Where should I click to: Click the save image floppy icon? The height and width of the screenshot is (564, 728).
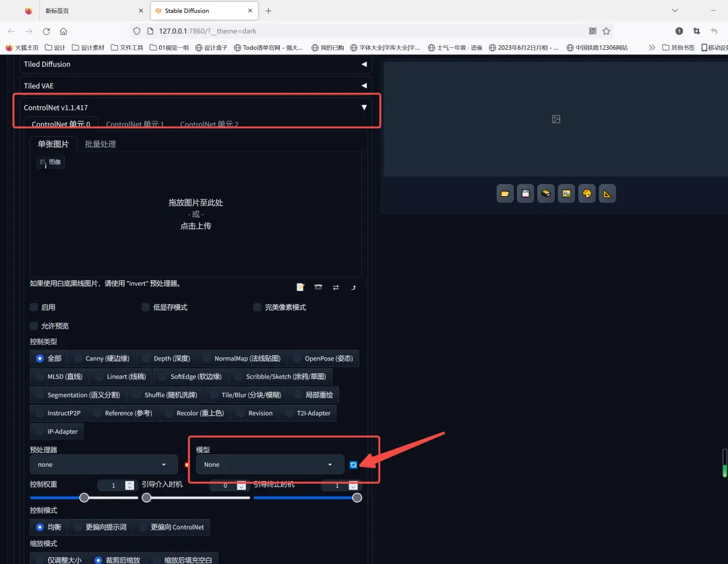pos(526,193)
